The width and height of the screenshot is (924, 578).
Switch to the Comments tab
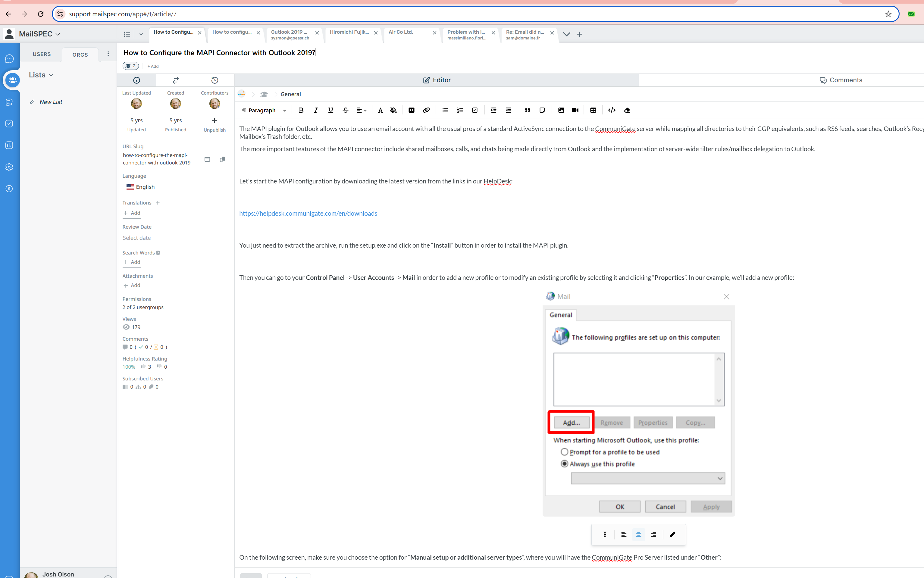pyautogui.click(x=840, y=80)
